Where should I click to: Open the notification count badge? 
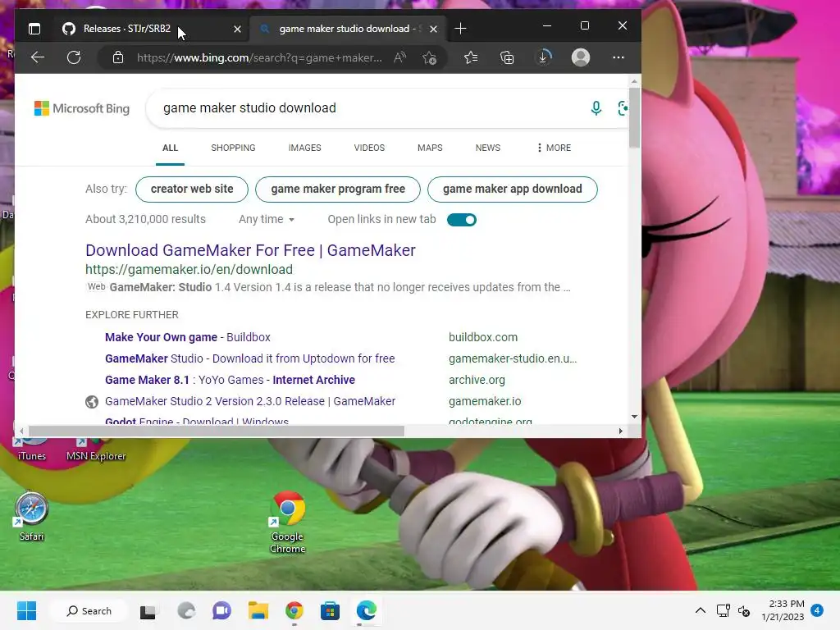click(x=817, y=610)
